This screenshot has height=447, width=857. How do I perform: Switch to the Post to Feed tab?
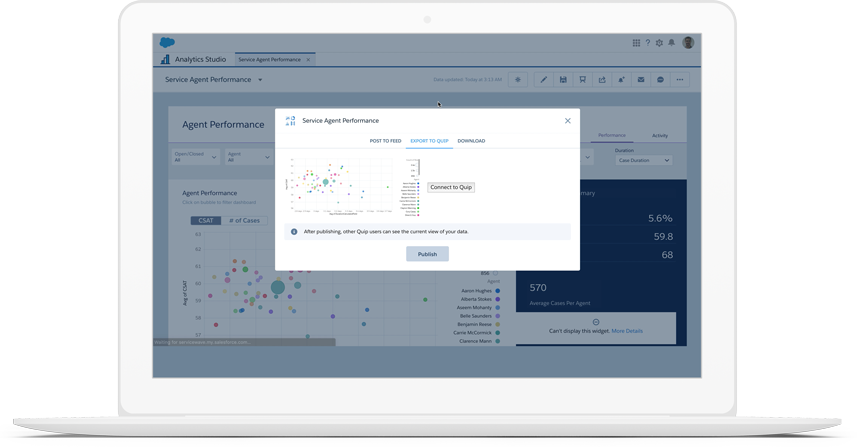click(x=385, y=141)
